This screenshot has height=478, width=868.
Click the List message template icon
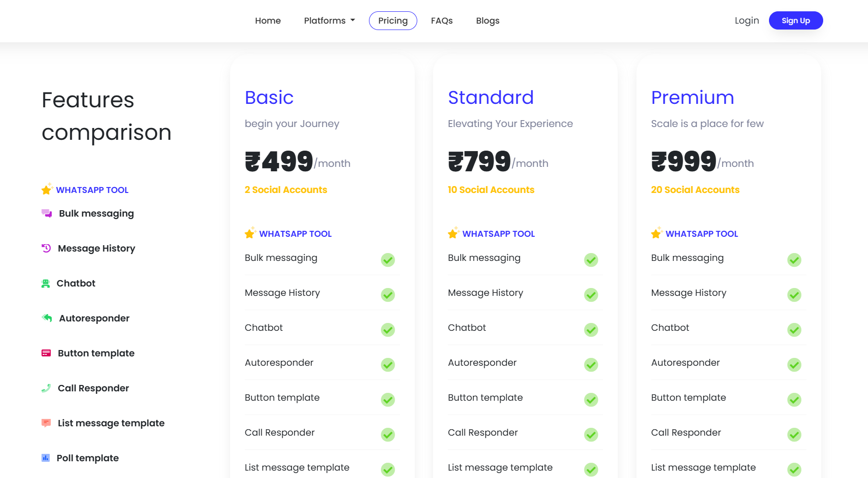(46, 423)
